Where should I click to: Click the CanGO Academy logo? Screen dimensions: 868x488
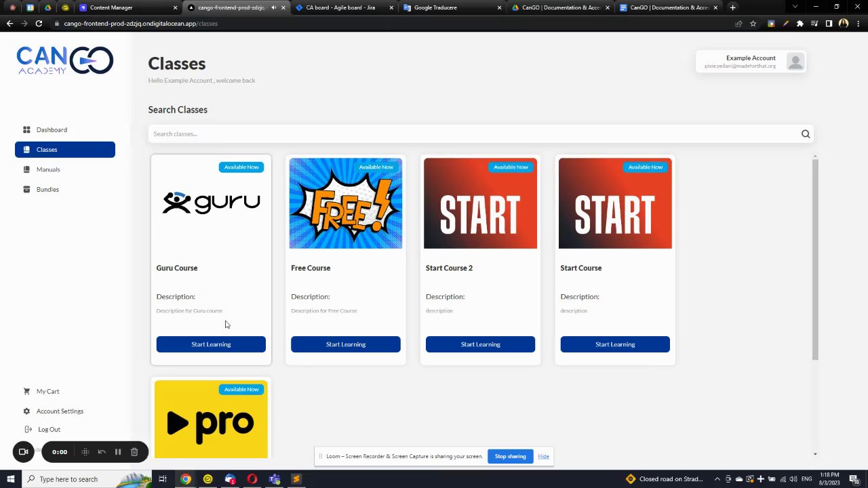tap(65, 60)
